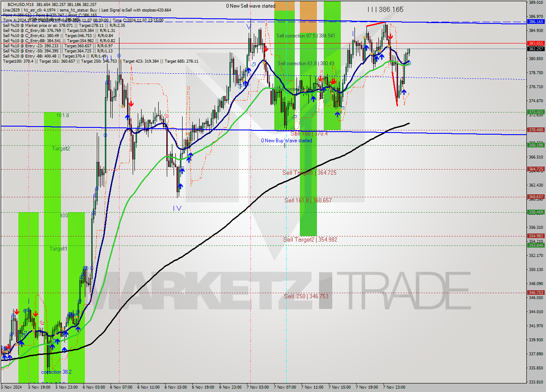
Task: Click the red 346.753 price tag
Action: (536, 293)
